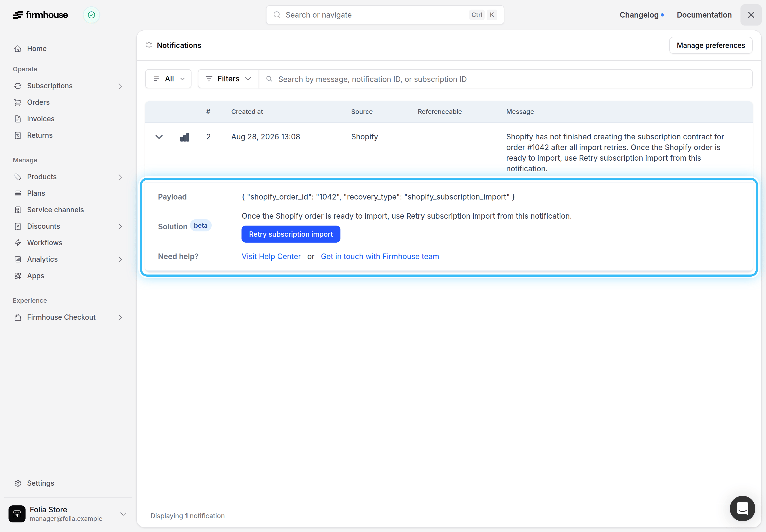Click the Message column header
The height and width of the screenshot is (532, 766).
(520, 112)
